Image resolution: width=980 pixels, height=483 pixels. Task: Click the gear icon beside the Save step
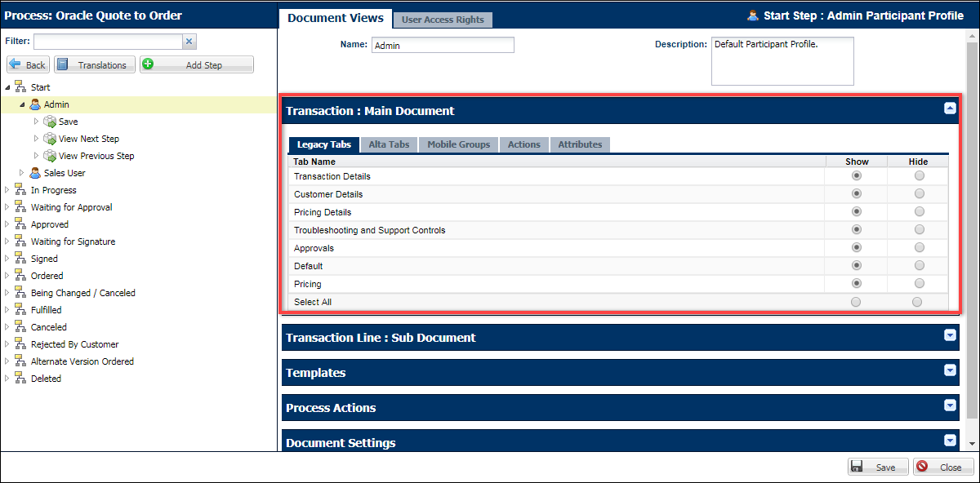coord(48,122)
